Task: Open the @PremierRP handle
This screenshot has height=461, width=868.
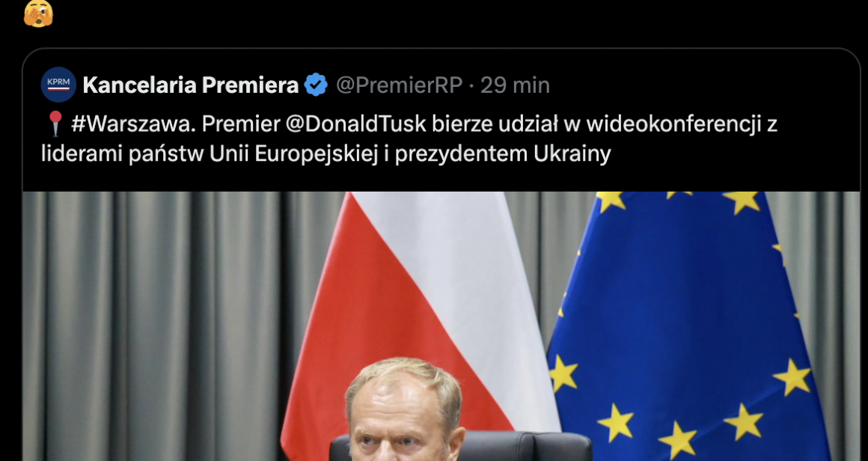Action: click(399, 85)
